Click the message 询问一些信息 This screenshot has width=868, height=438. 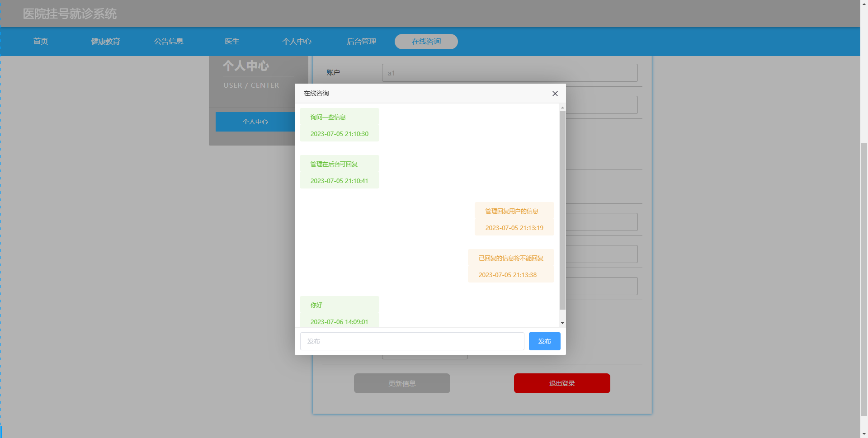click(328, 117)
